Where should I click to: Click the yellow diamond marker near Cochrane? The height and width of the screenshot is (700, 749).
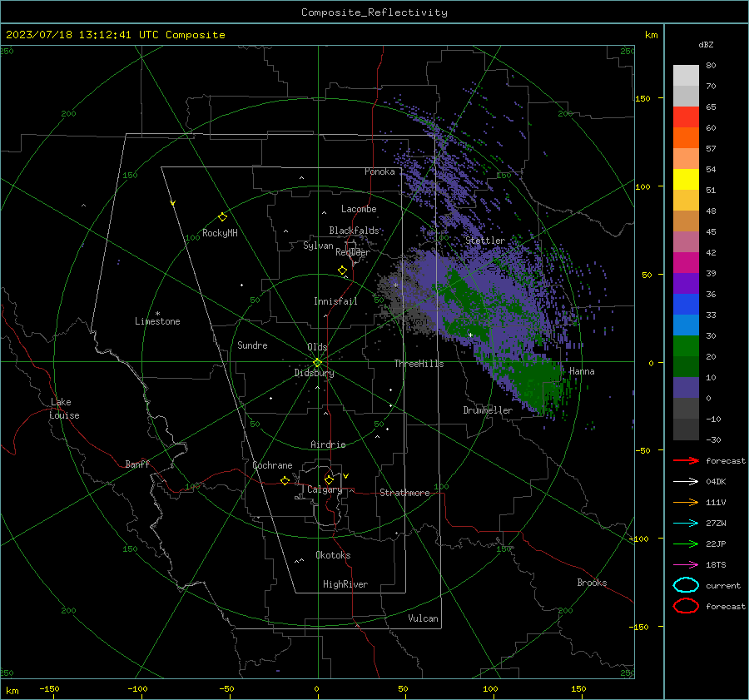pyautogui.click(x=285, y=480)
